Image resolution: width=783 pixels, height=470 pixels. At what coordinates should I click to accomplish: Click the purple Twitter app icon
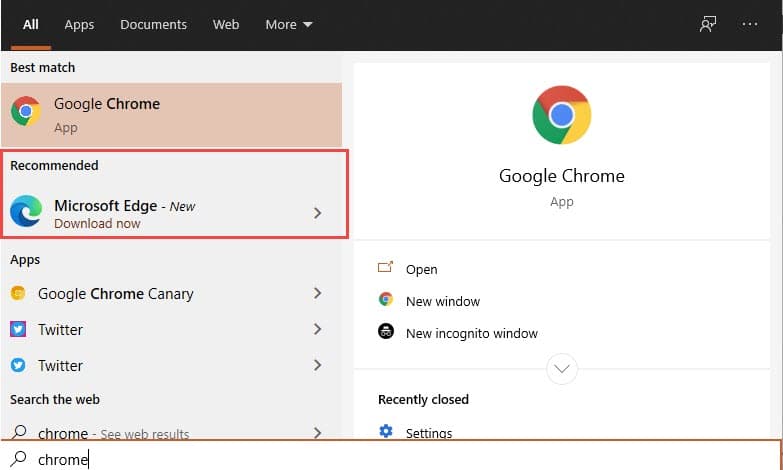[18, 329]
